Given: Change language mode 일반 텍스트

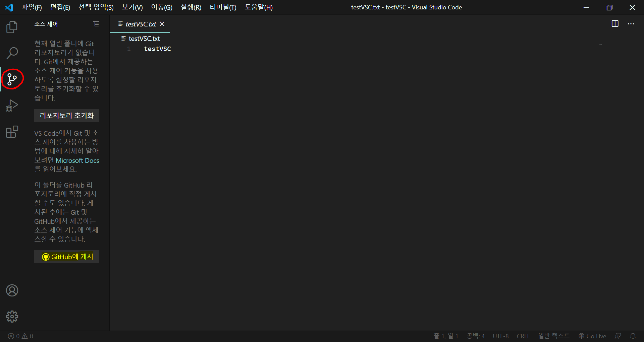Looking at the screenshot, I should pyautogui.click(x=554, y=336).
